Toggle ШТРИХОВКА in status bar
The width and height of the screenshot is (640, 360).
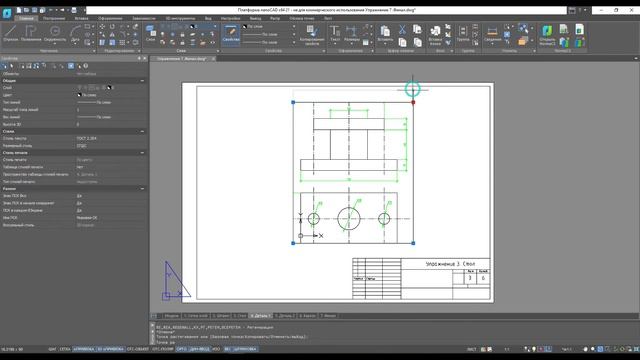coord(245,349)
